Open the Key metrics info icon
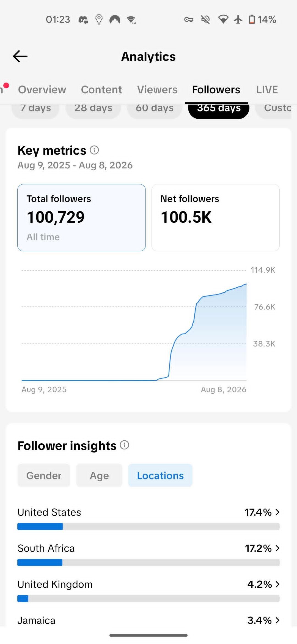 pyautogui.click(x=94, y=150)
